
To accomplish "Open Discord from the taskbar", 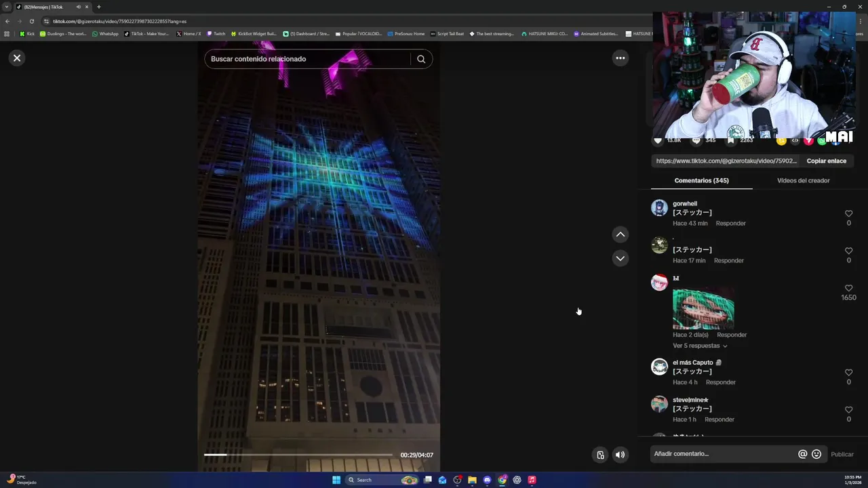I will coord(487,480).
